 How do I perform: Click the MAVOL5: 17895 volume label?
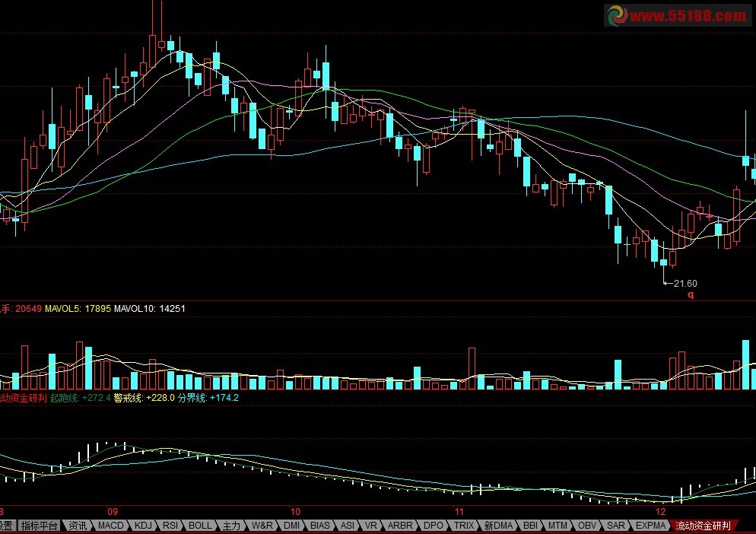[78, 308]
